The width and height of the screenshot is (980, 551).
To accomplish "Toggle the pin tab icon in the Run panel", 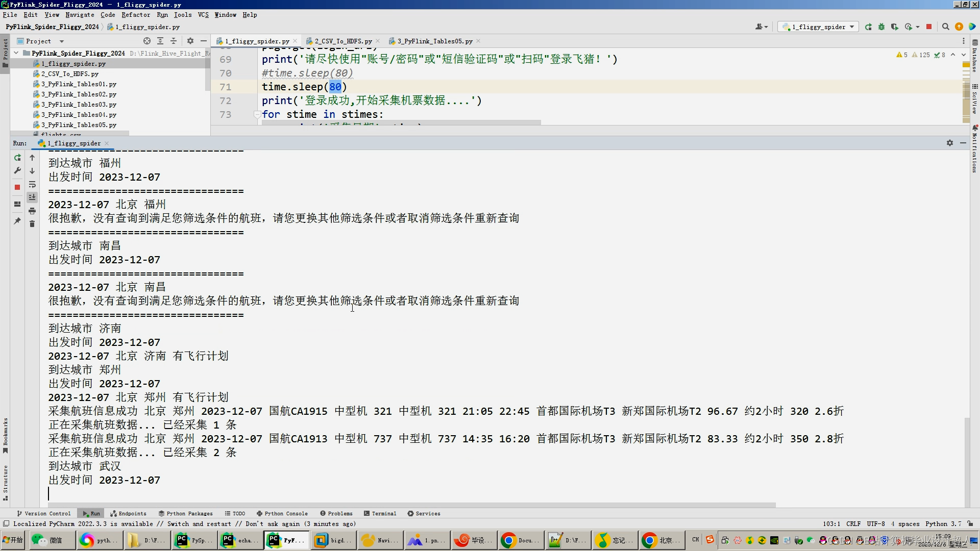I will pos(17,221).
